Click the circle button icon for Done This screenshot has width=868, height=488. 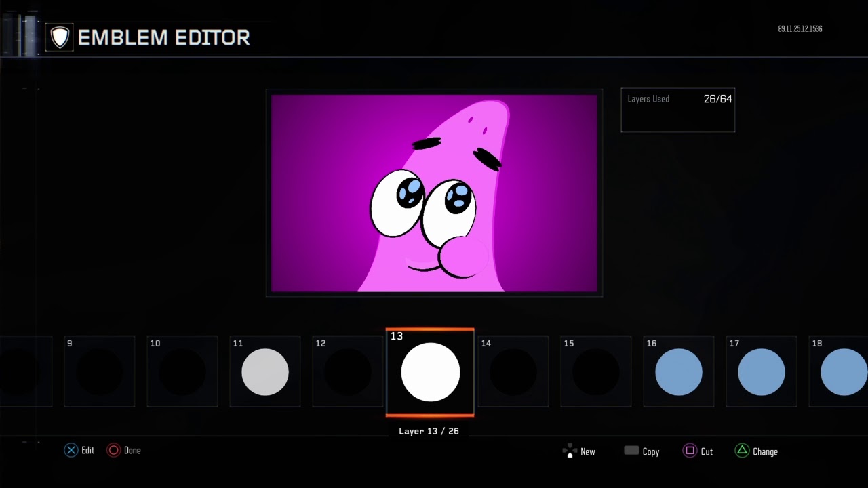click(113, 450)
